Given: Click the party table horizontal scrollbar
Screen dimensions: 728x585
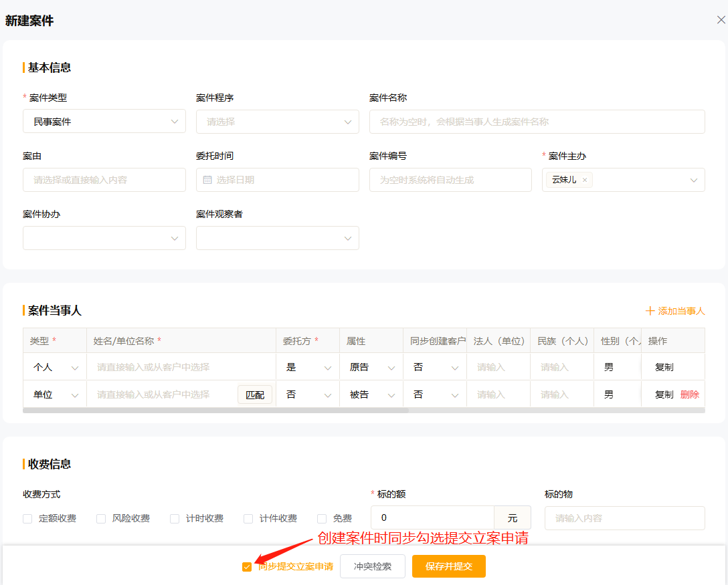Looking at the screenshot, I should click(215, 411).
